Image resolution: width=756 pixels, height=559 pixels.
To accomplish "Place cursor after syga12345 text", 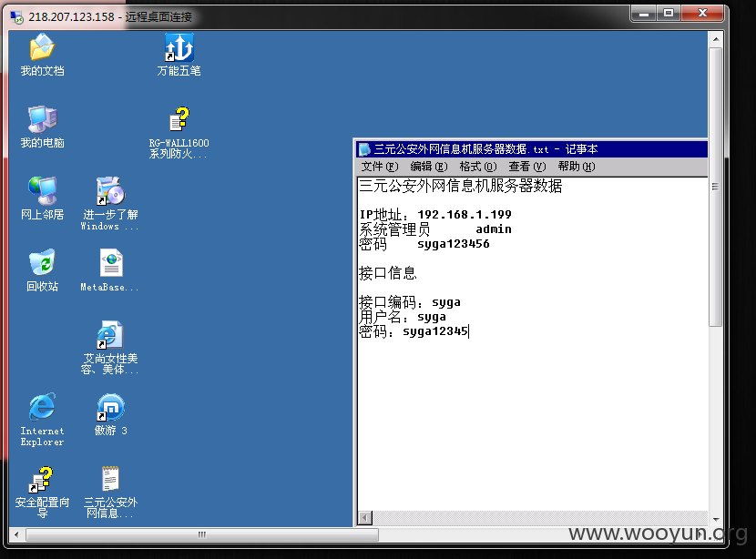I will (469, 331).
